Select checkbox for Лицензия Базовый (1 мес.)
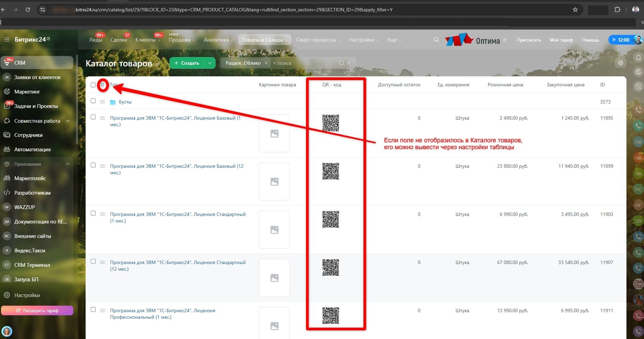The height and width of the screenshot is (339, 644). (93, 117)
